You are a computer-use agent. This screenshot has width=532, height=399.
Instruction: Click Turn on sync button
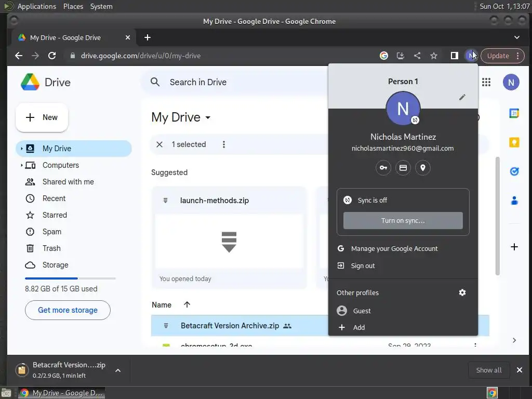tap(403, 220)
